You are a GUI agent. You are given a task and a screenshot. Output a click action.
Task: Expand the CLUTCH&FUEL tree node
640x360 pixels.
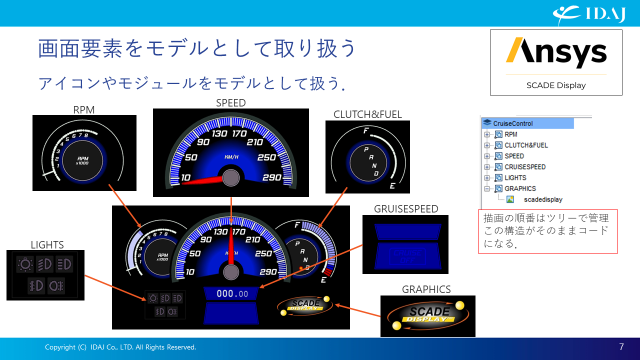[487, 145]
